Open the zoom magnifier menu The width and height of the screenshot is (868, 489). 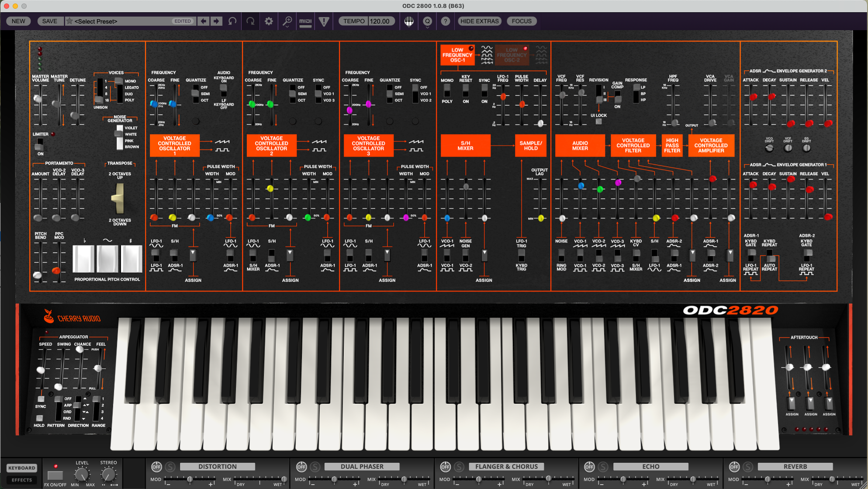pos(287,21)
